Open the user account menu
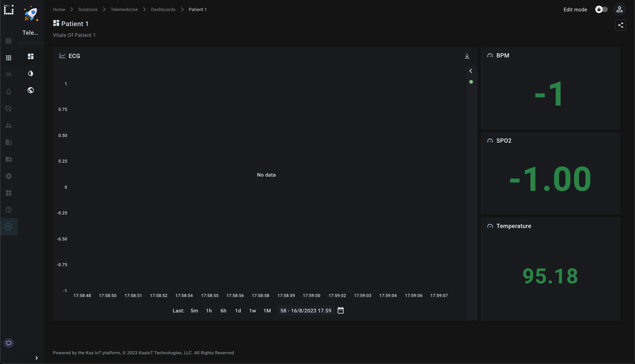Image resolution: width=635 pixels, height=364 pixels. click(x=619, y=10)
